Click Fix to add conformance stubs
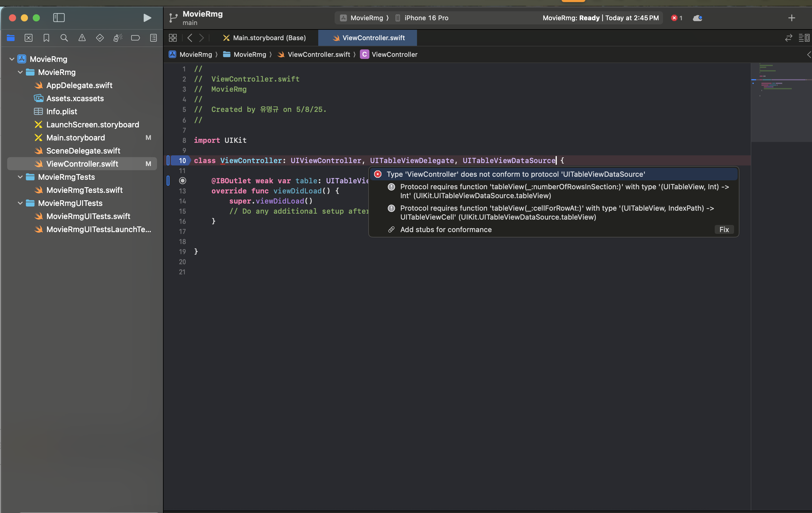Screen dimensions: 812x513 coord(724,230)
